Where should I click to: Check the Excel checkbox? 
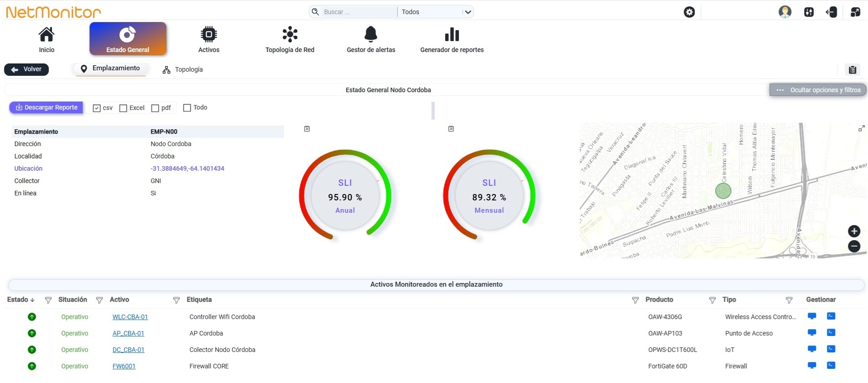(123, 108)
